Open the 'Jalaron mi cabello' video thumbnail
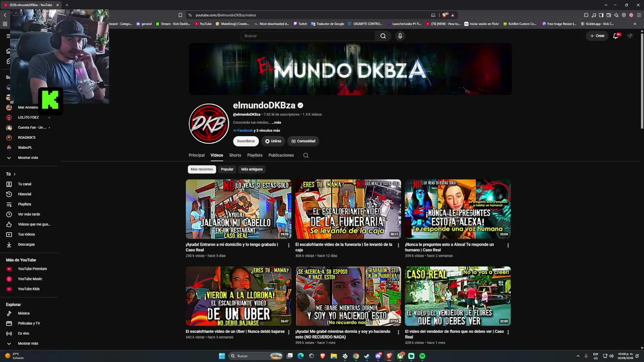This screenshot has width=644, height=362. coord(238,209)
